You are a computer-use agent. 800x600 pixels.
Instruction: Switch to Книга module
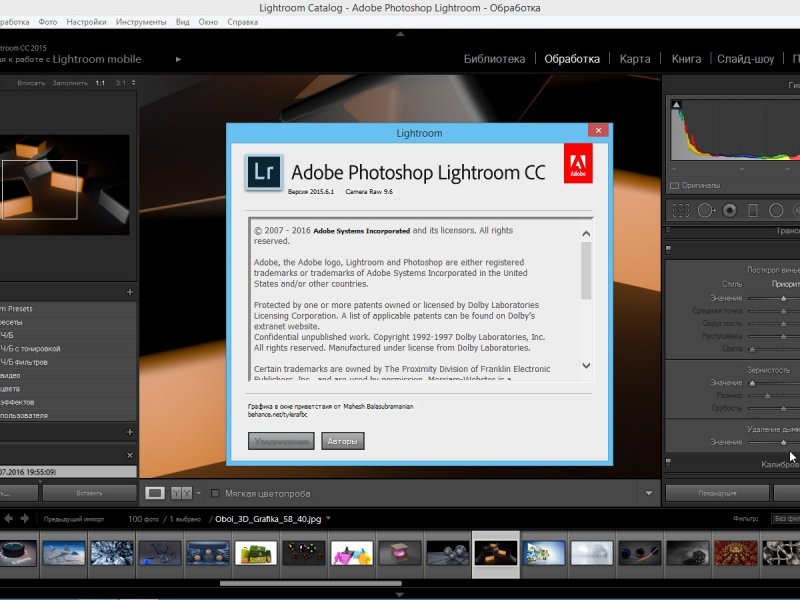(x=686, y=59)
